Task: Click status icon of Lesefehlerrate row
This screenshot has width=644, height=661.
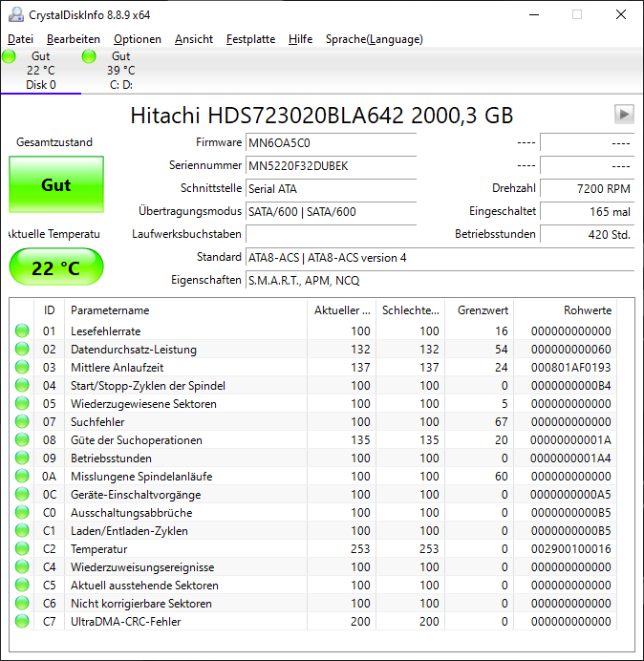Action: point(22,330)
